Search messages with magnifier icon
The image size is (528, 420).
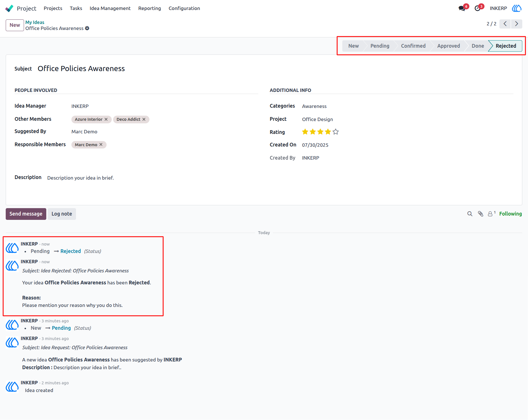coord(470,214)
